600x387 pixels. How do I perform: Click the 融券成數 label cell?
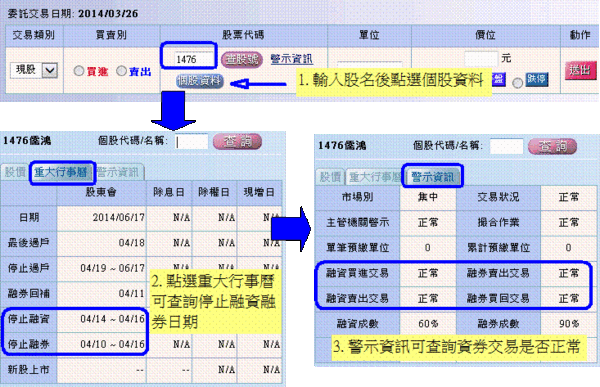498,324
